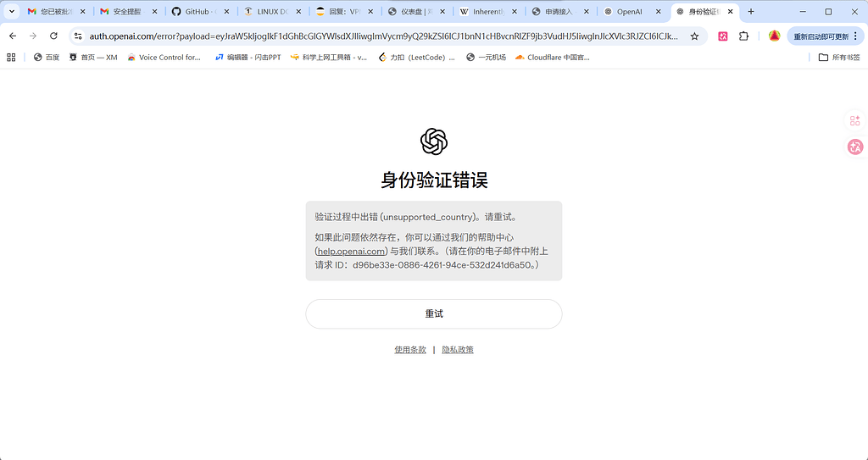Click the 身份验证错误 heading
The image size is (868, 460).
coord(434,180)
